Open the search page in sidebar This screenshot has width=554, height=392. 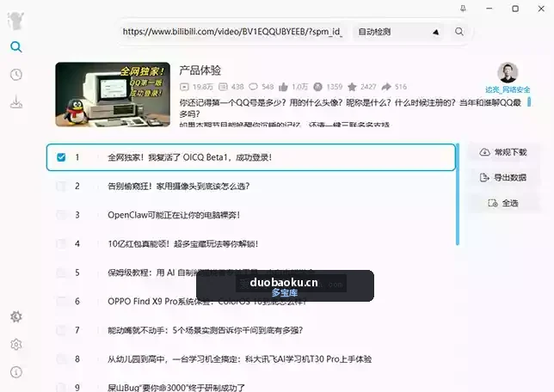(x=15, y=46)
